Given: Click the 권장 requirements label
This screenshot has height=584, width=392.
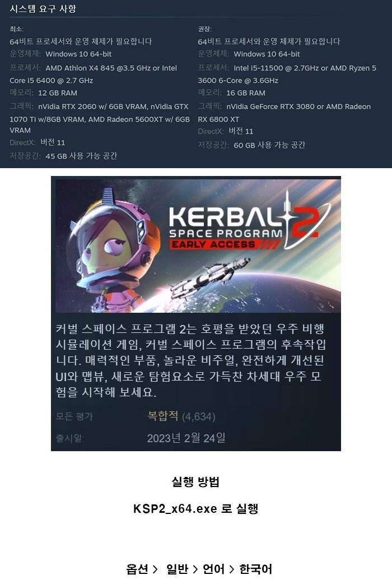Looking at the screenshot, I should click(205, 29).
